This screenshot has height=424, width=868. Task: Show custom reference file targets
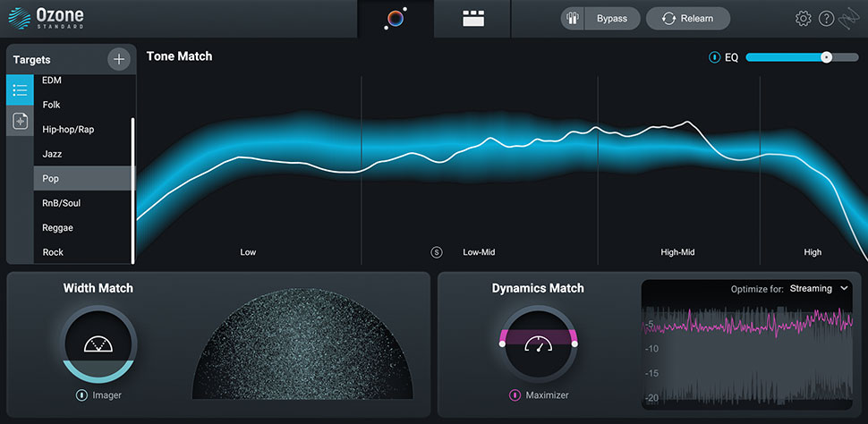20,121
